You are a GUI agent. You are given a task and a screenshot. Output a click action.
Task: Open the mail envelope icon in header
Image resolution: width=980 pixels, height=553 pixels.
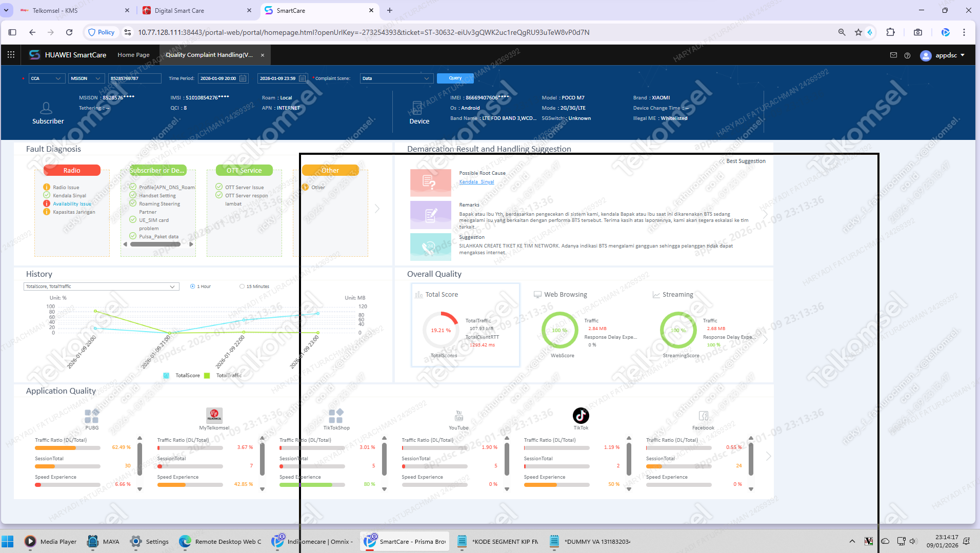(x=893, y=55)
